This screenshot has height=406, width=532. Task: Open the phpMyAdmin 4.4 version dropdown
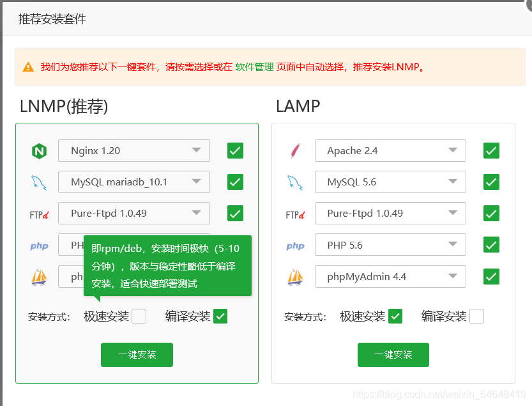[x=390, y=277]
